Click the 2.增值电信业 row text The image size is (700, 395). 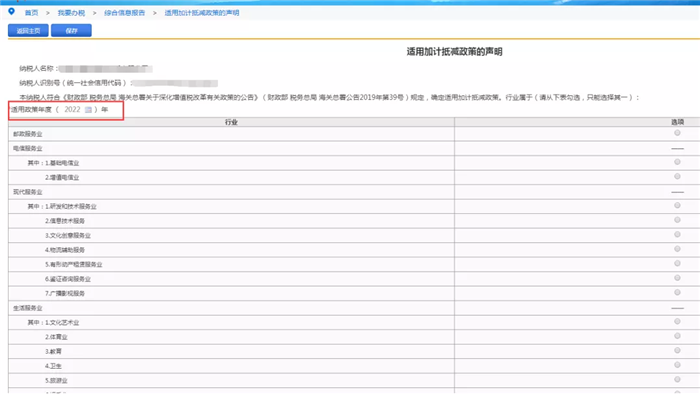click(x=62, y=178)
